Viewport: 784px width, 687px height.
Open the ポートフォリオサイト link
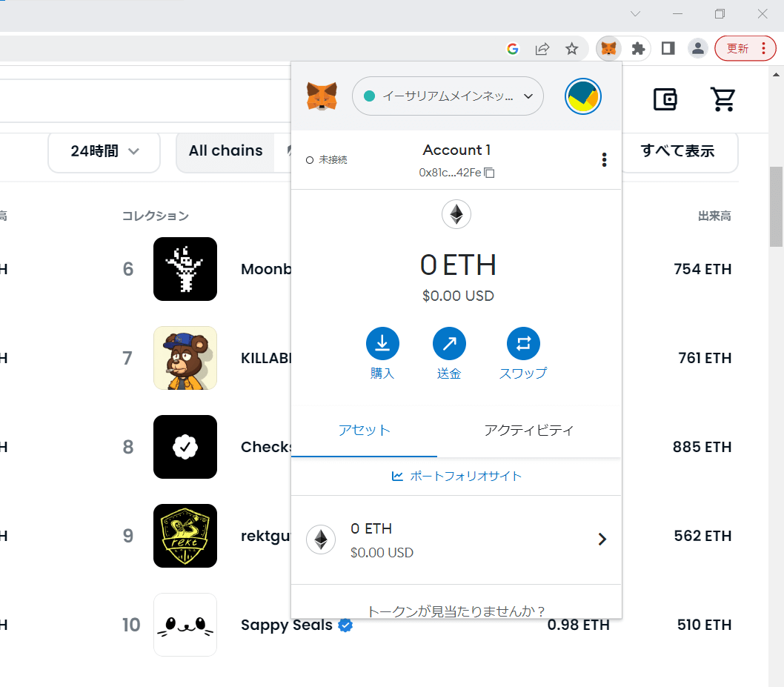pyautogui.click(x=456, y=476)
